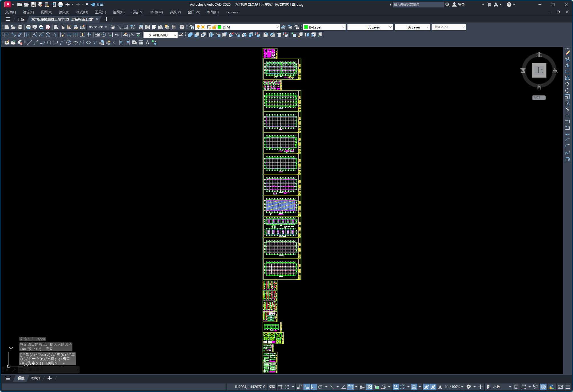The image size is (573, 392).
Task: Select the Ellipse draw tool
Action: pos(88,42)
